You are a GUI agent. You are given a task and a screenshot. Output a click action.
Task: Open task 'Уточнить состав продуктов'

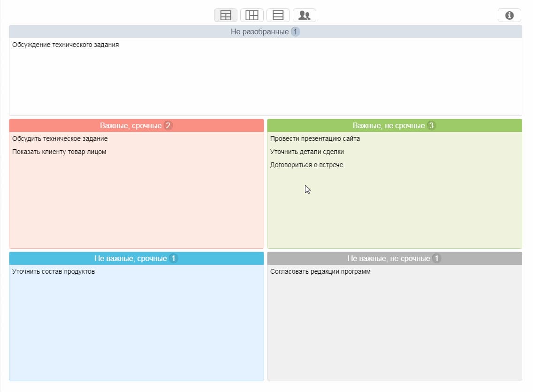pos(53,272)
